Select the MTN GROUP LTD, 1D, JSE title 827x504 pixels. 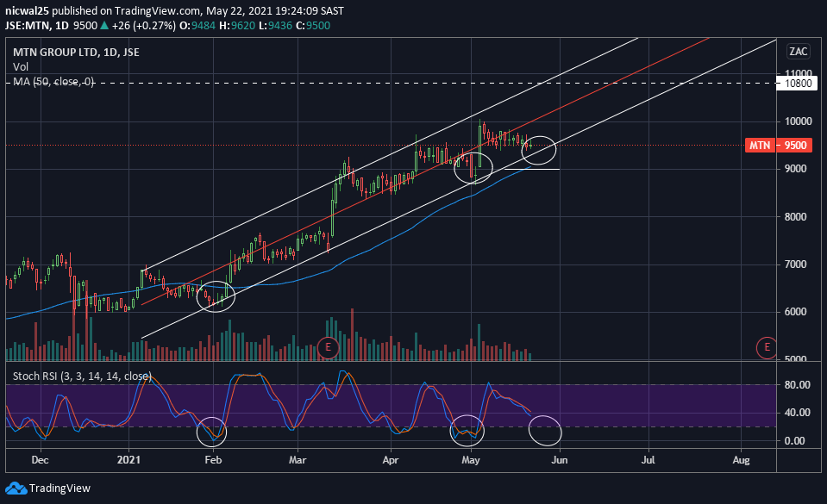coord(76,53)
